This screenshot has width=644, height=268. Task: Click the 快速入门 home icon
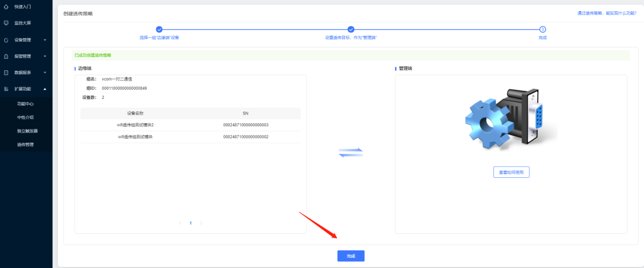pos(6,7)
